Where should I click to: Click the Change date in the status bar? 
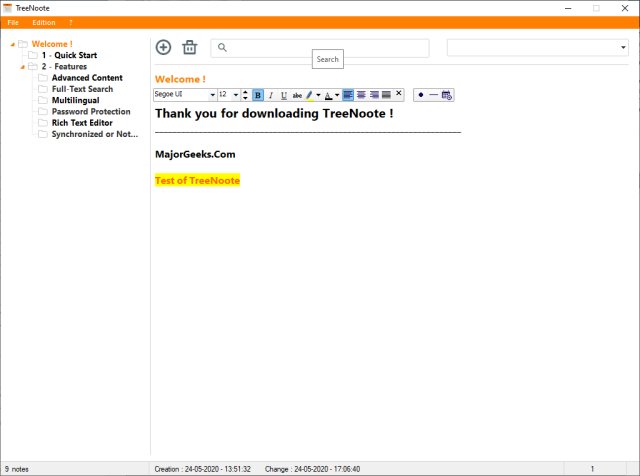312,469
